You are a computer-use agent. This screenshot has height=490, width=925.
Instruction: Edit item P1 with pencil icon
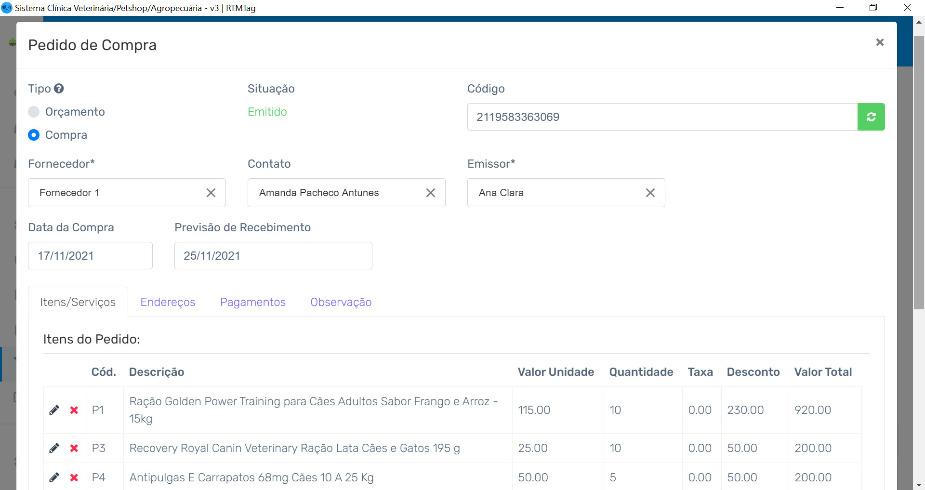pos(54,410)
